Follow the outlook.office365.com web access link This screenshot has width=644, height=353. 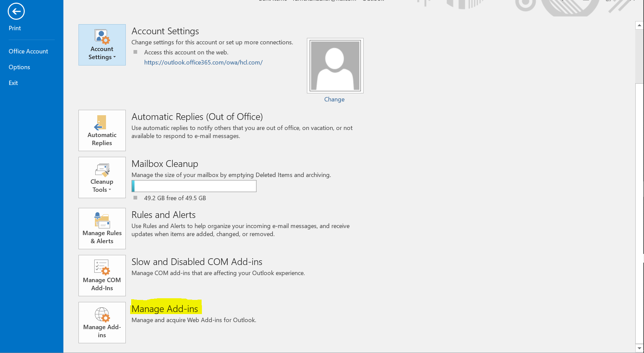coord(203,62)
